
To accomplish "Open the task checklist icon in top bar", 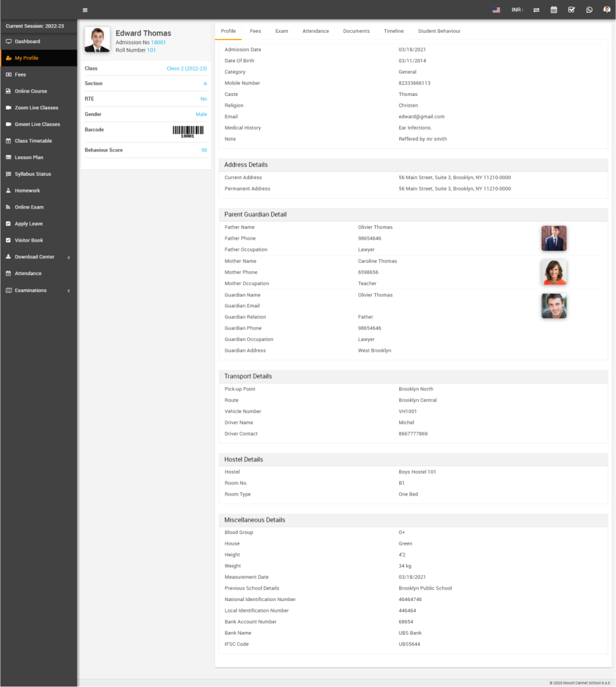I will click(571, 10).
